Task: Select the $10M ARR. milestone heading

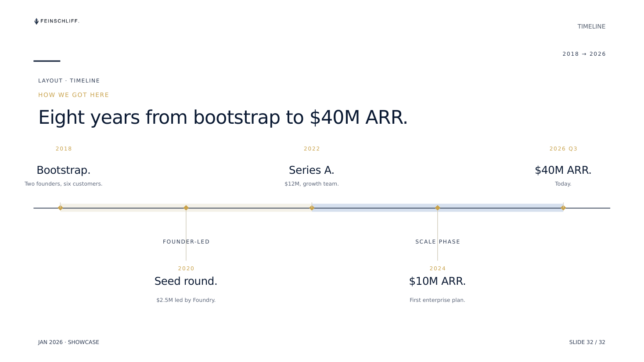Action: 438,281
